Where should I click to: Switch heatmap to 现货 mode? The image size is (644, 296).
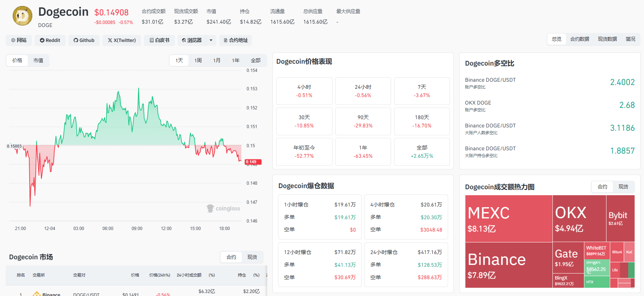[623, 187]
